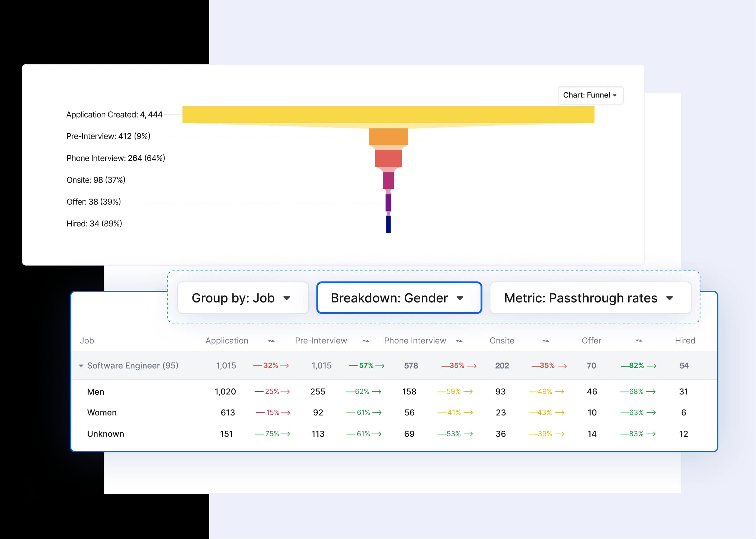Open the Metric: Passthrough rates dropdown
This screenshot has width=756, height=539.
point(591,298)
